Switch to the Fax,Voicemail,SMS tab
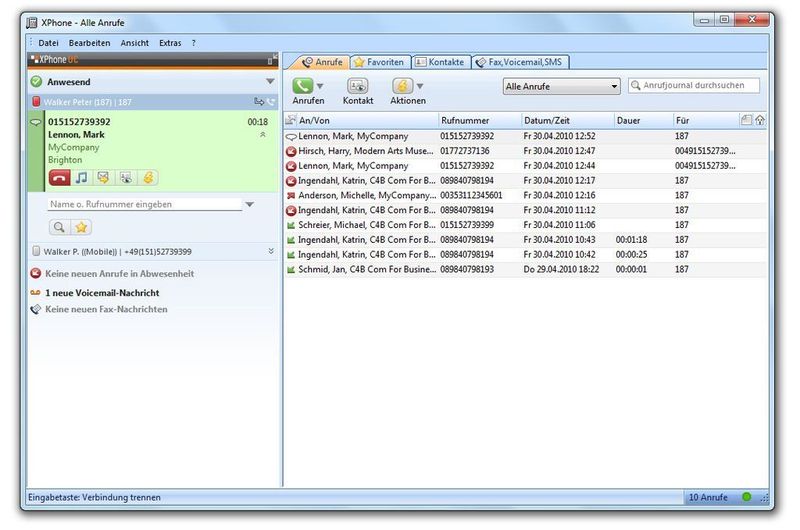 click(x=520, y=62)
